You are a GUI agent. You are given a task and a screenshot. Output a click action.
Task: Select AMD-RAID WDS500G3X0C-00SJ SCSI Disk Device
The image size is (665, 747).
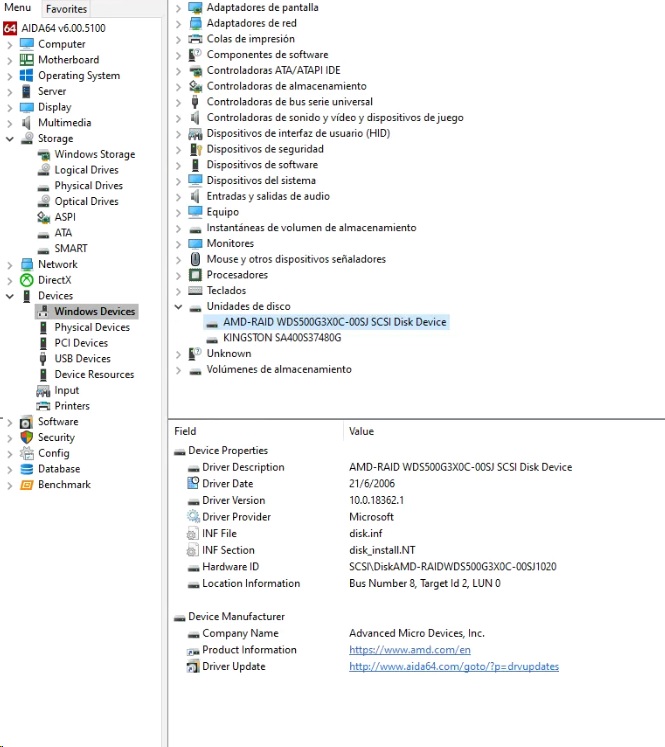(335, 322)
